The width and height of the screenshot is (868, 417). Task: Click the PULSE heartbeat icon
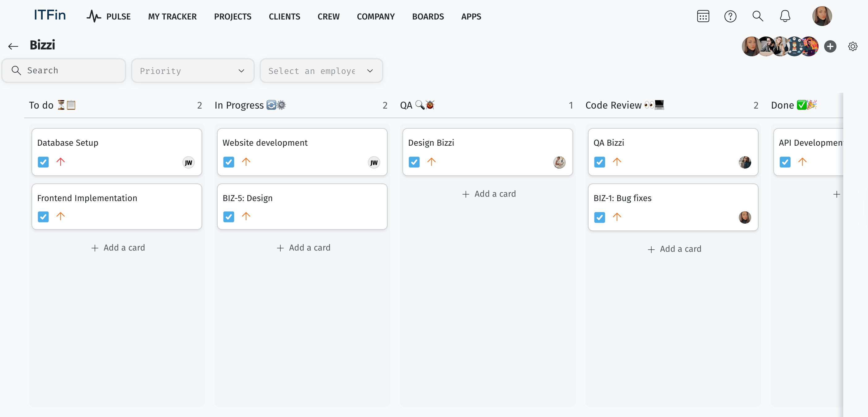(94, 16)
